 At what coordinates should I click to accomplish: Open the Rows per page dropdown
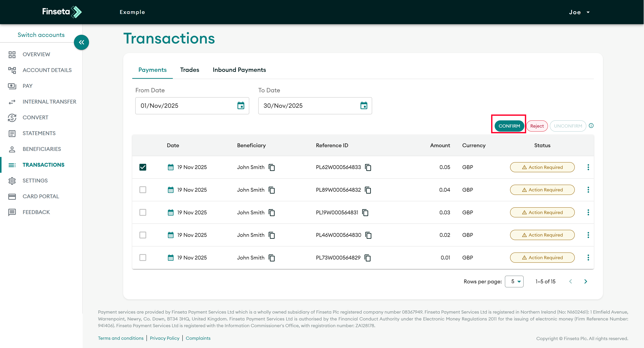pos(514,281)
